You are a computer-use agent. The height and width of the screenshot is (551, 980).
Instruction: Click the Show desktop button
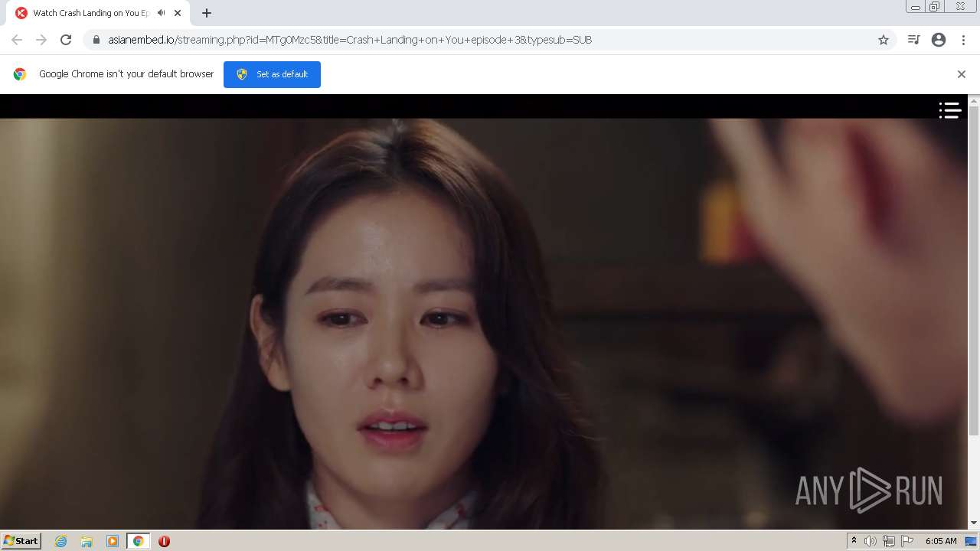971,541
